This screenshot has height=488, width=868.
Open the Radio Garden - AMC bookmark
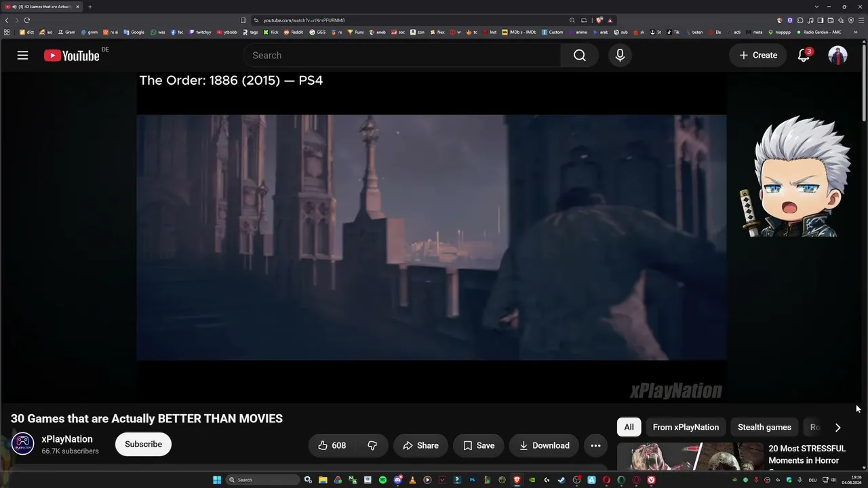[x=818, y=32]
